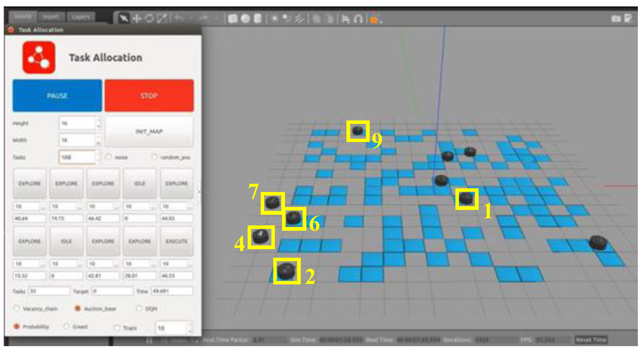Insert a cylinder shape from toolbar
Viewport: 644px width, 352px height.
[257, 19]
